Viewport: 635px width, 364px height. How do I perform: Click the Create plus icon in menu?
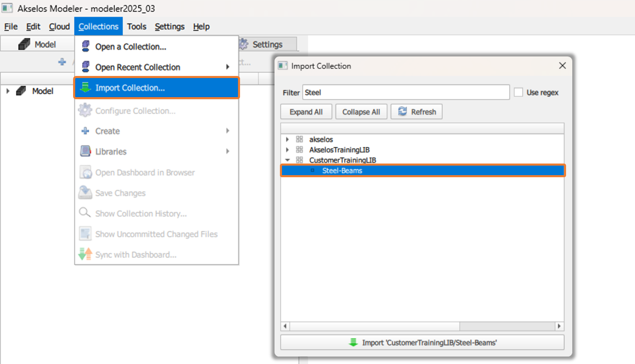(x=86, y=131)
